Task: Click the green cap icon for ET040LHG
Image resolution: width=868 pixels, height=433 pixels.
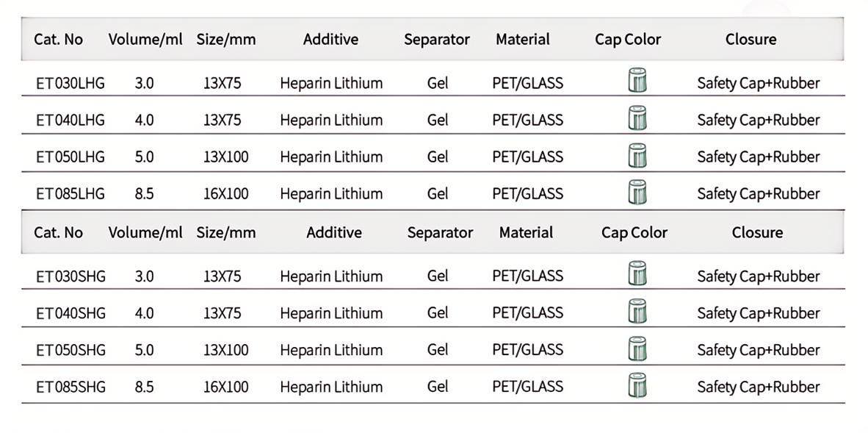Action: (x=637, y=118)
